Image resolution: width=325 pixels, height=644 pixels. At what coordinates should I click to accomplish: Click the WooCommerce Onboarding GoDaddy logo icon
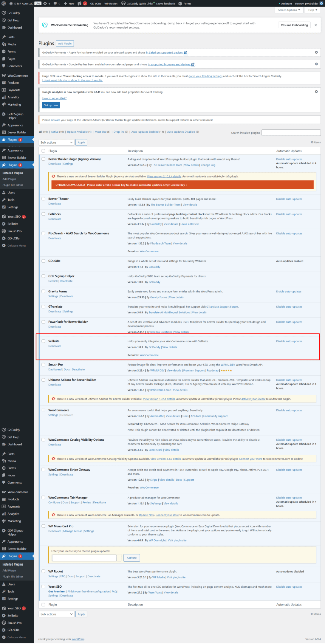coord(45,25)
